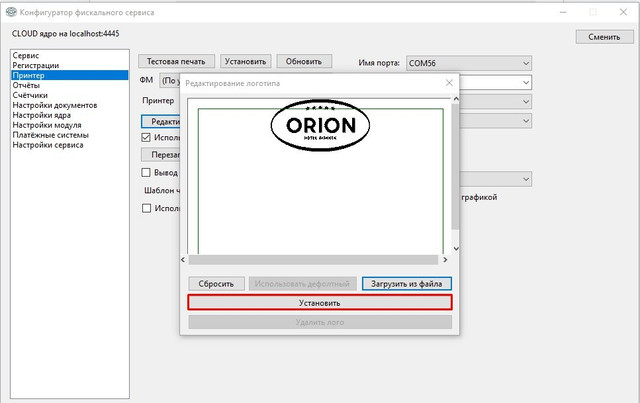Click the vertical scrollbar up arrow
Viewport: 640px width, 403px height.
[456, 99]
